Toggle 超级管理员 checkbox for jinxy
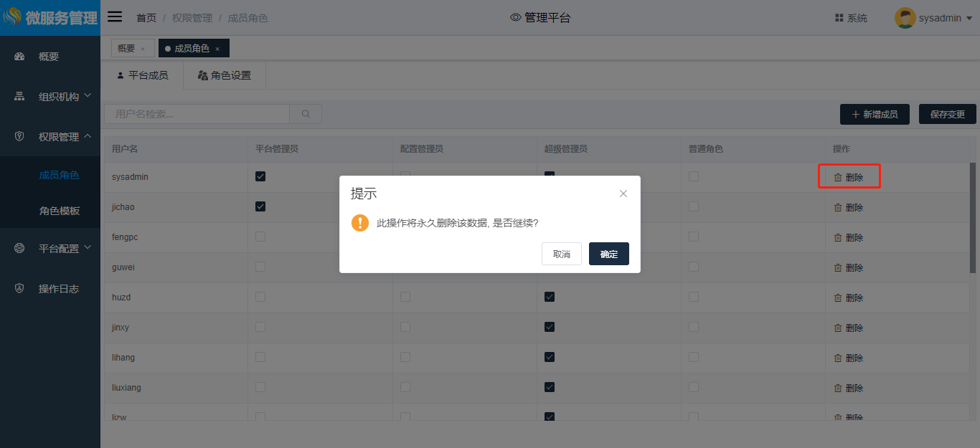980x448 pixels. tap(550, 327)
